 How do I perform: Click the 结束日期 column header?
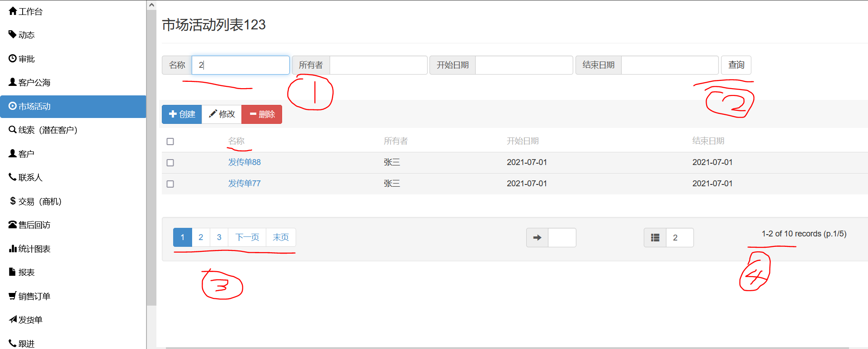[708, 141]
